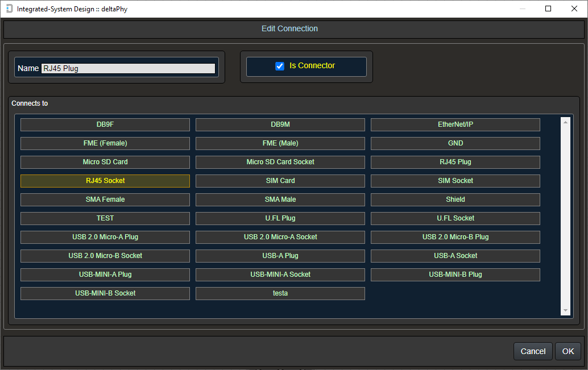This screenshot has height=370, width=588.
Task: Select the testa connection entry
Action: click(280, 293)
